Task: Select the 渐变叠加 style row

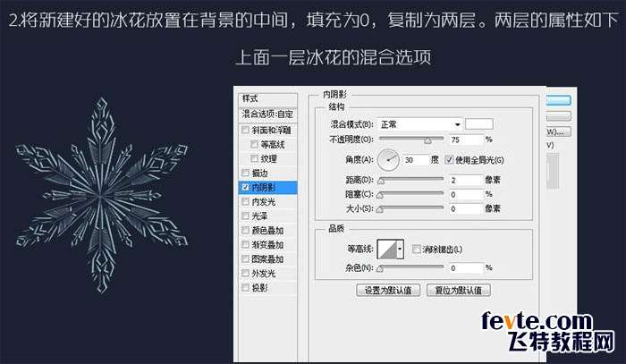Action: (x=268, y=245)
